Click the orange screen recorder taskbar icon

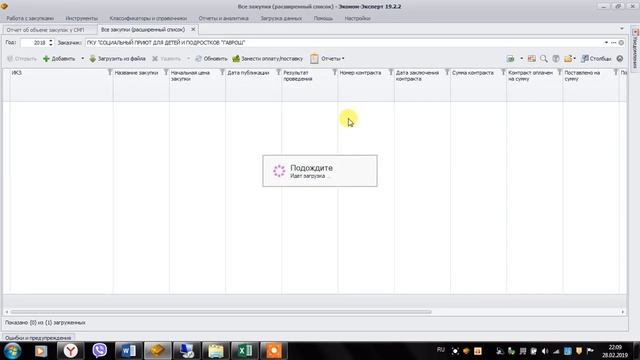click(273, 351)
